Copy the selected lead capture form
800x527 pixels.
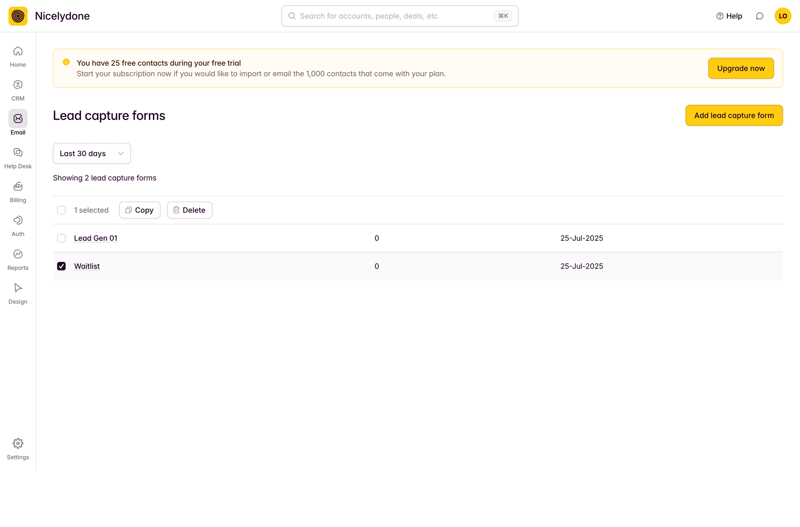pyautogui.click(x=140, y=210)
